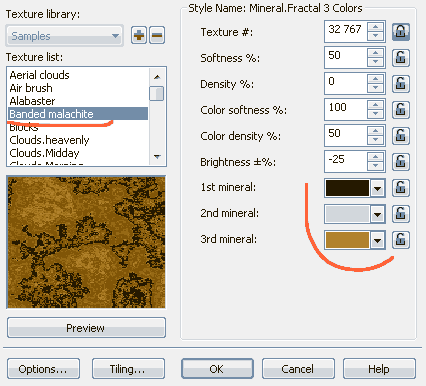The height and width of the screenshot is (386, 426).
Task: Toggle the lock for Texture #
Action: 400,32
